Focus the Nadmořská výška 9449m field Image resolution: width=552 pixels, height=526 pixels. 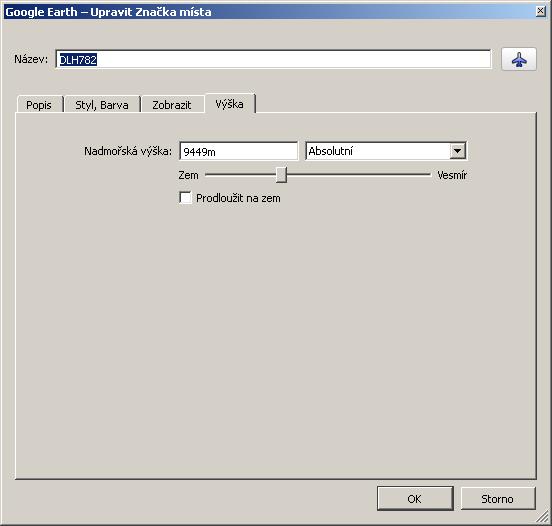[x=238, y=151]
